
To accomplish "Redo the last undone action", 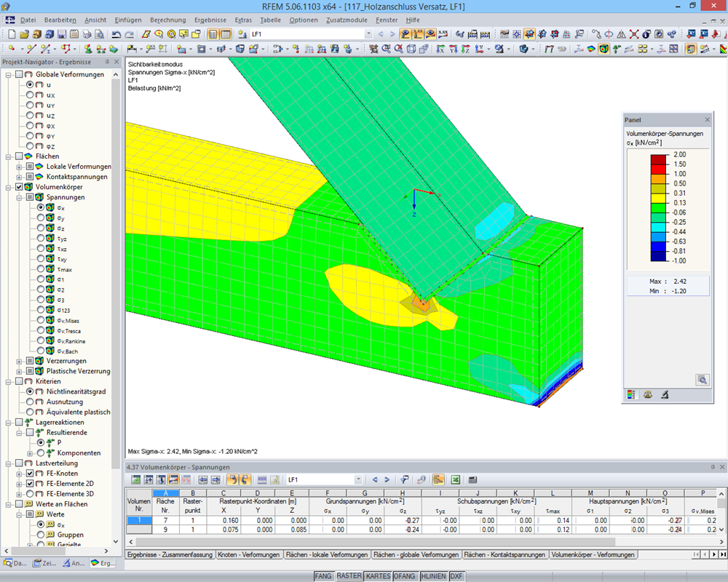I will point(129,34).
